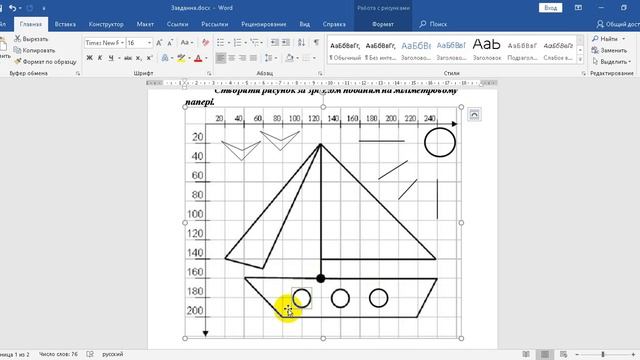Click the Sort icon
Viewport: 640px width, 360px height.
[301, 42]
